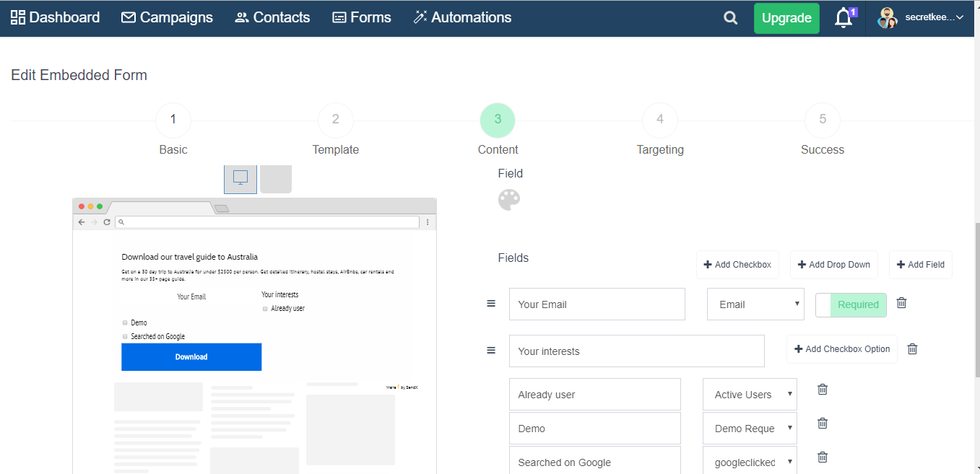Open the notifications bell
The image size is (980, 474).
click(843, 18)
